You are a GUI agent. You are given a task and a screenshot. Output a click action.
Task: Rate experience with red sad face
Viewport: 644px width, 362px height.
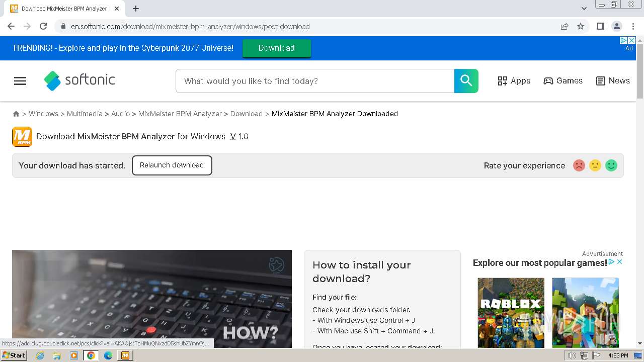pos(579,165)
